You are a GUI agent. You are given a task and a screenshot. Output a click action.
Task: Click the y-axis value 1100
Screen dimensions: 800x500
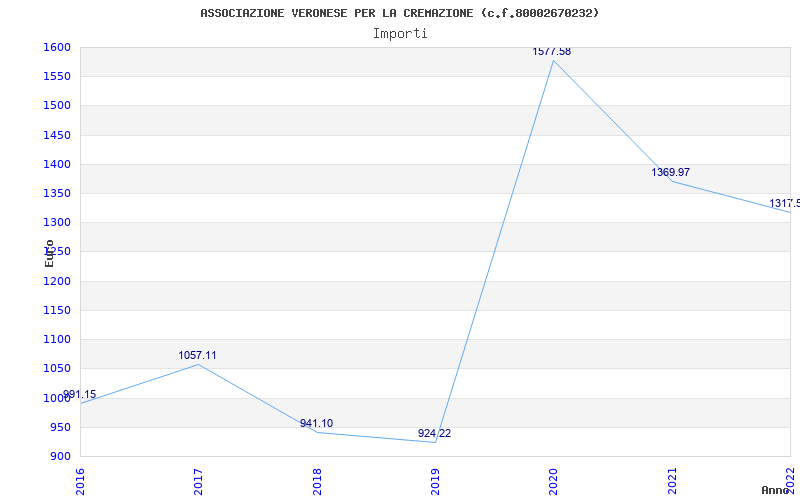57,339
